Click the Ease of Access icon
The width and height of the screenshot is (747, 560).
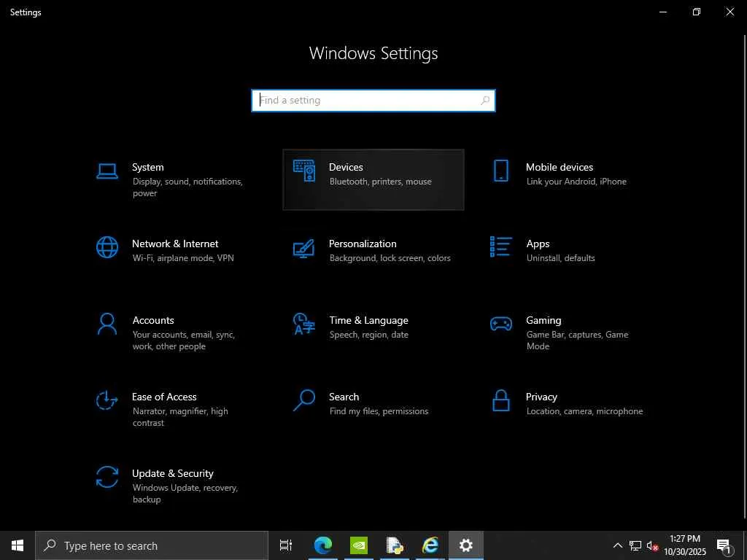(107, 400)
